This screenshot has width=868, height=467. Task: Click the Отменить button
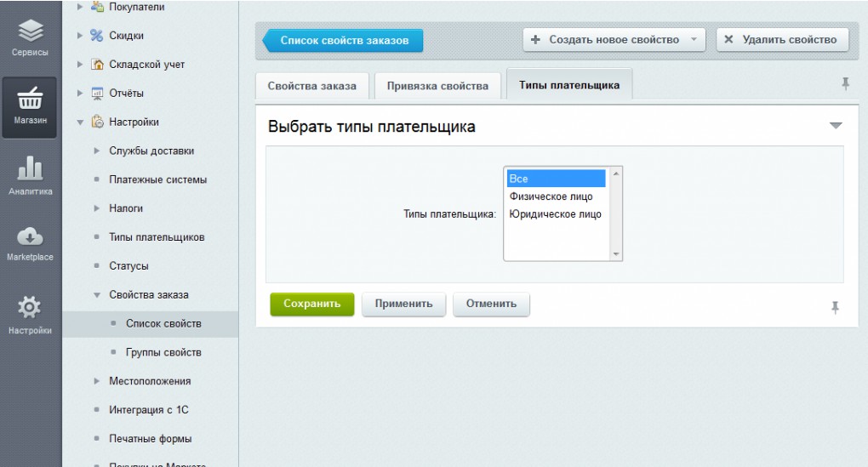tap(491, 304)
